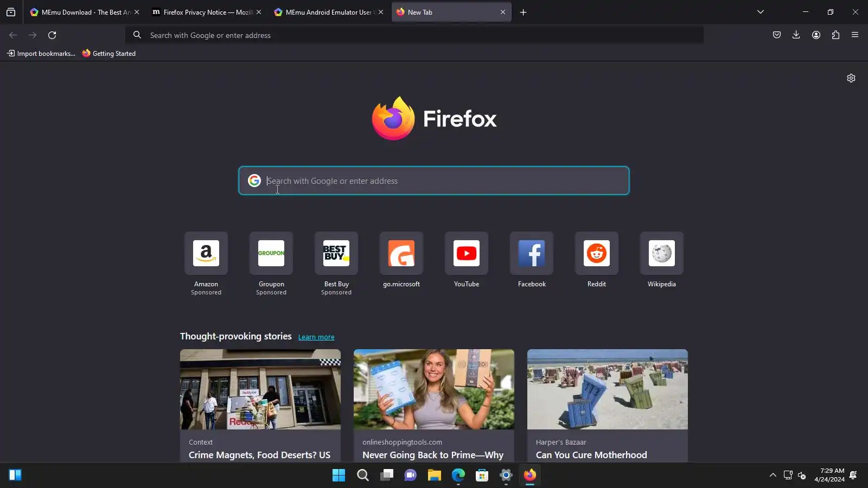Open Settings from the taskbar
Viewport: 868px width, 488px height.
(506, 476)
